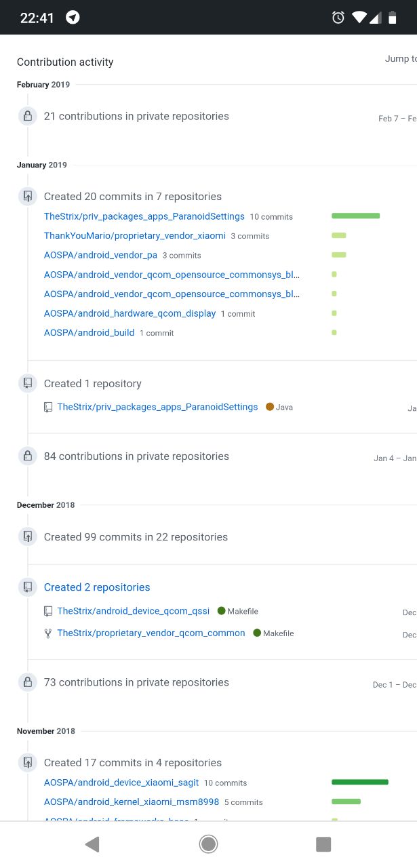Click Makefile dot for proprietary_vendor_qcom_common
Viewport: 417px width, 868px height.
point(257,633)
